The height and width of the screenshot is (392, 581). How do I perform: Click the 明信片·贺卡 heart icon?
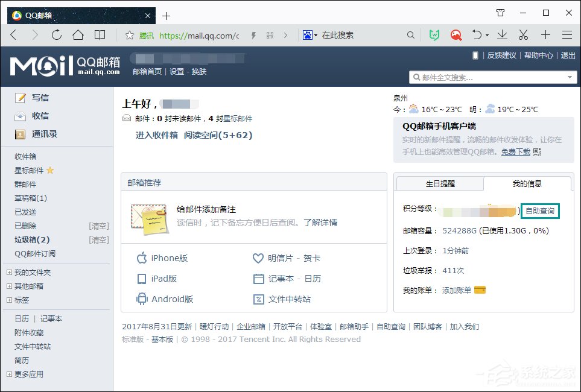[x=257, y=258]
